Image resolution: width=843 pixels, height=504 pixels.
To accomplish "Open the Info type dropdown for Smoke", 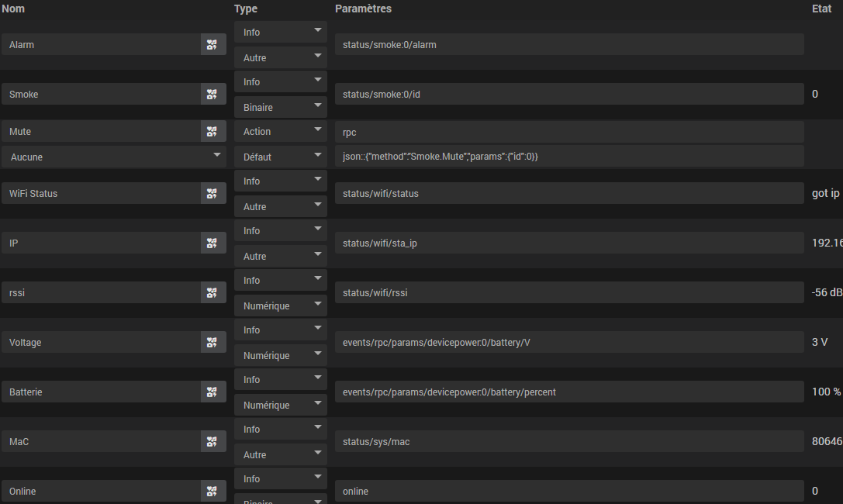I will (281, 81).
